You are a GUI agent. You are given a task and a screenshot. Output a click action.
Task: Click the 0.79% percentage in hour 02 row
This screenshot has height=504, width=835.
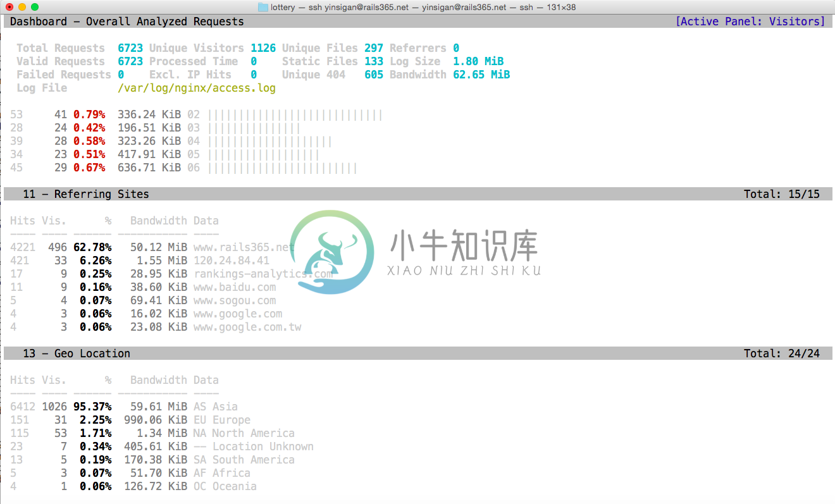click(89, 114)
